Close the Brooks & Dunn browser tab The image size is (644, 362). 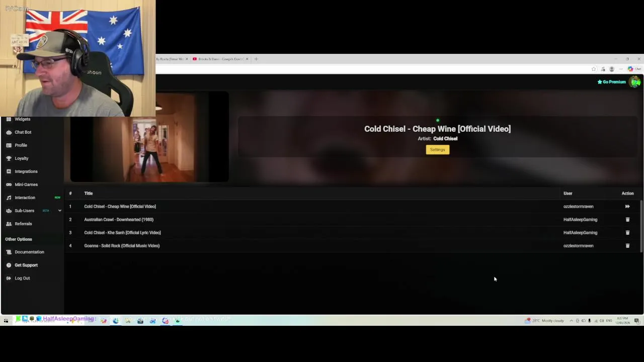(247, 59)
